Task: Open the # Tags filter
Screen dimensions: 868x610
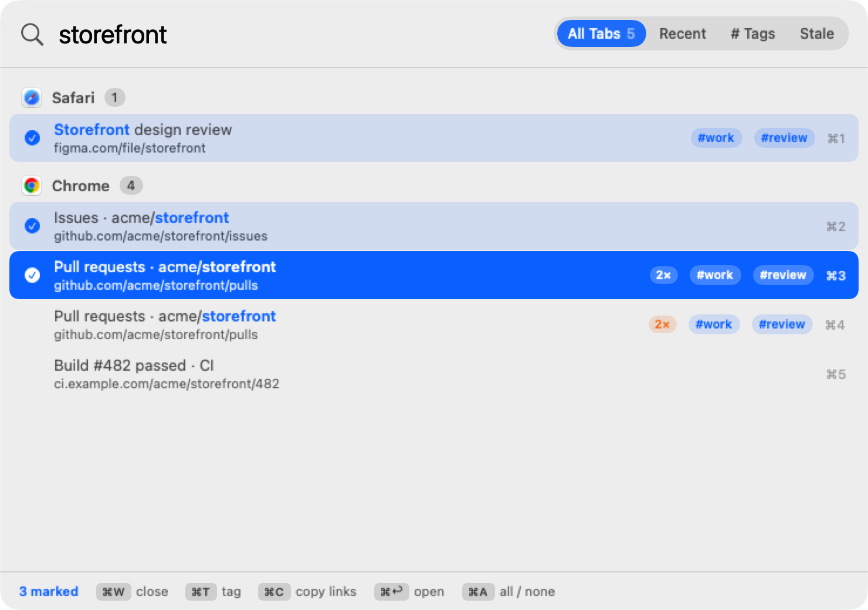Action: click(753, 33)
